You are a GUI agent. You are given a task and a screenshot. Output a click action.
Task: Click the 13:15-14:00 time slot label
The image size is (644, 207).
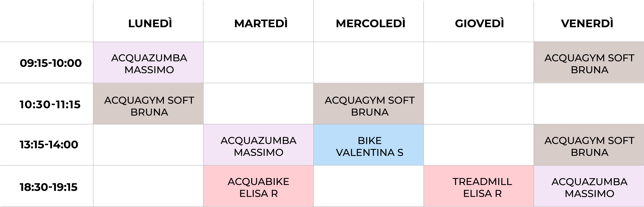[x=49, y=144]
